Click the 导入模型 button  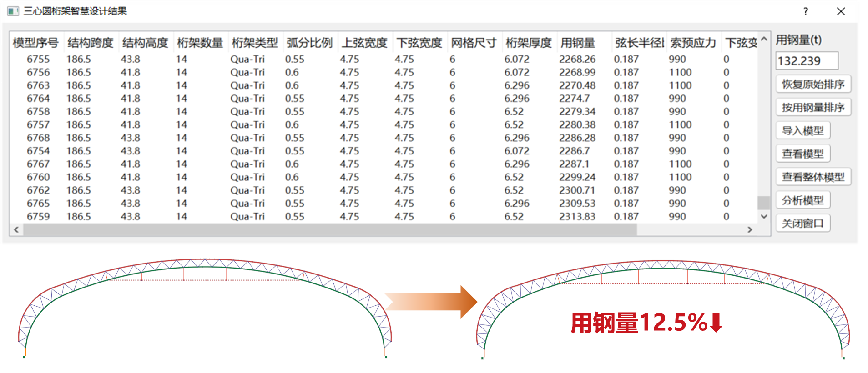coord(802,131)
